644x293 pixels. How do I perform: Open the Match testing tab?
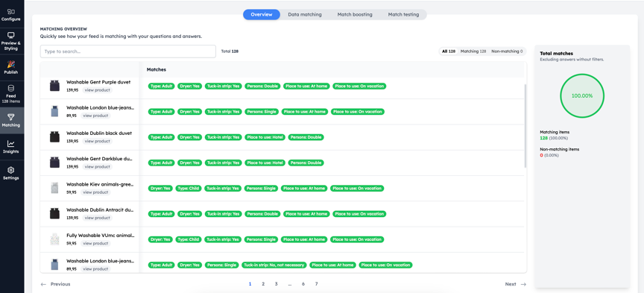pyautogui.click(x=403, y=14)
